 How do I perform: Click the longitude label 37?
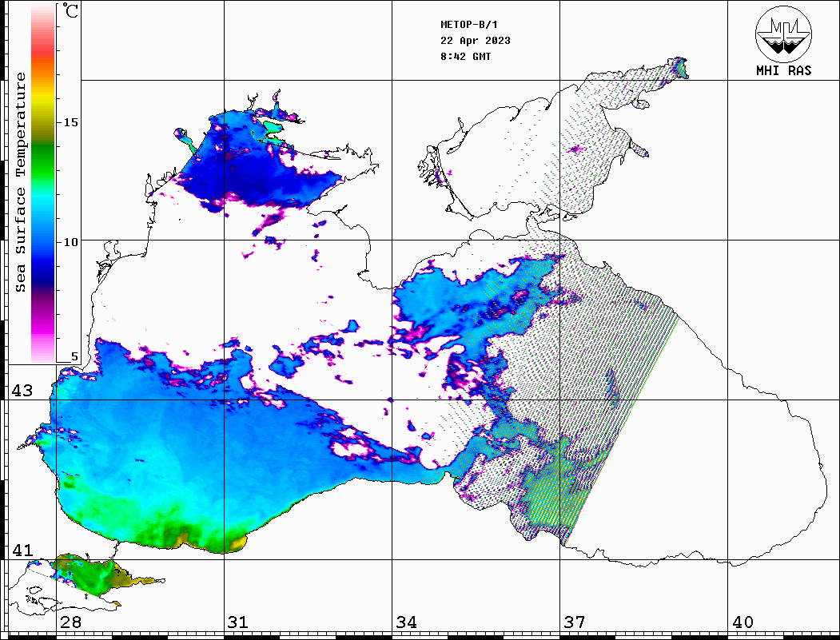tap(574, 622)
